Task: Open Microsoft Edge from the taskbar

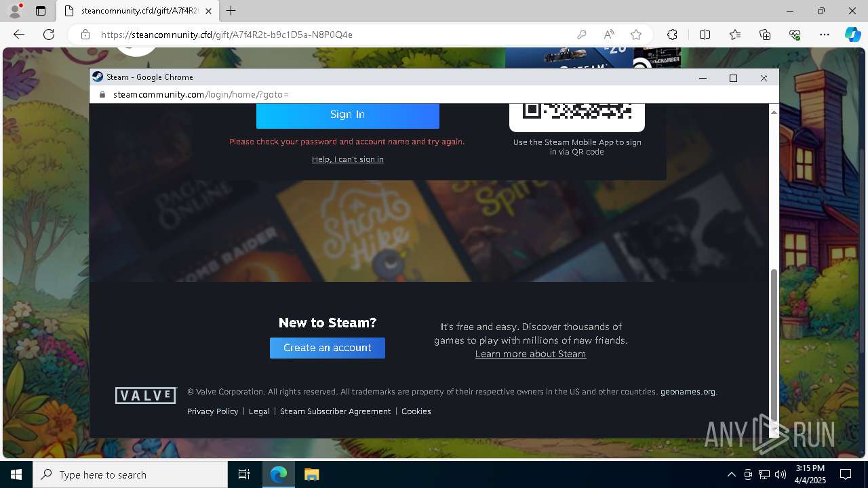Action: tap(279, 474)
